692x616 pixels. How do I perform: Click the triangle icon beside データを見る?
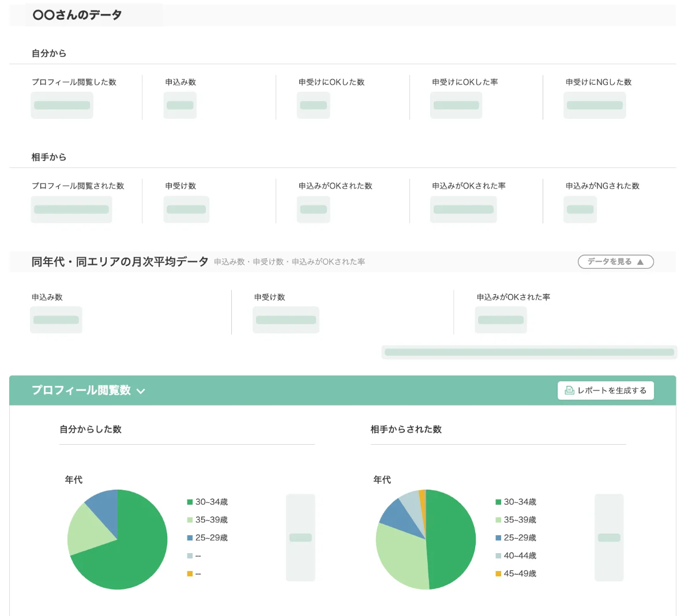point(640,262)
